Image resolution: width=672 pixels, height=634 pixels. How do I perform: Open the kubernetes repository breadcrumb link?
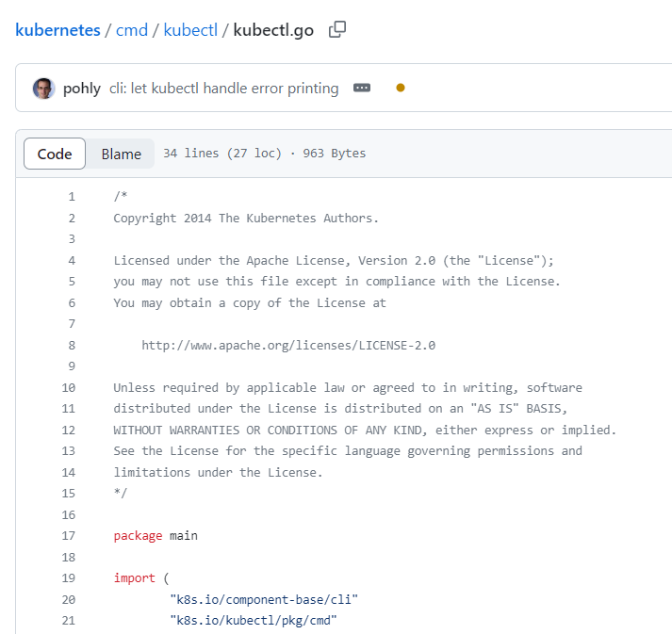point(57,30)
